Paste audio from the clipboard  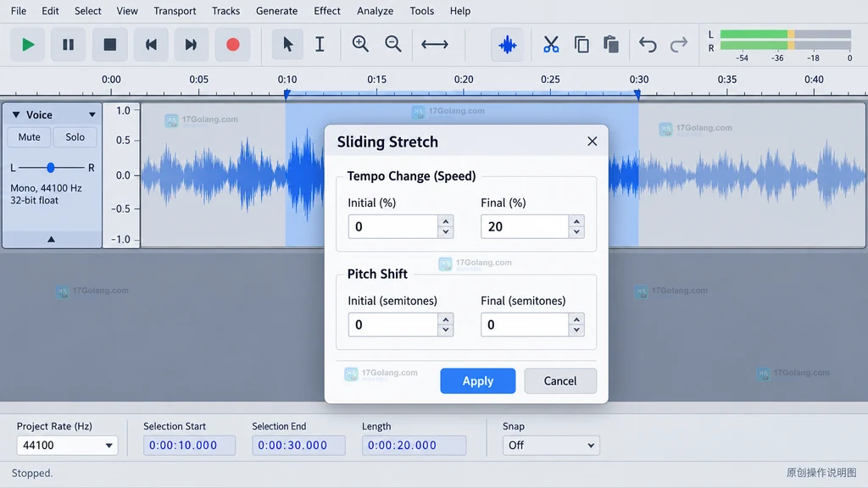click(x=611, y=44)
